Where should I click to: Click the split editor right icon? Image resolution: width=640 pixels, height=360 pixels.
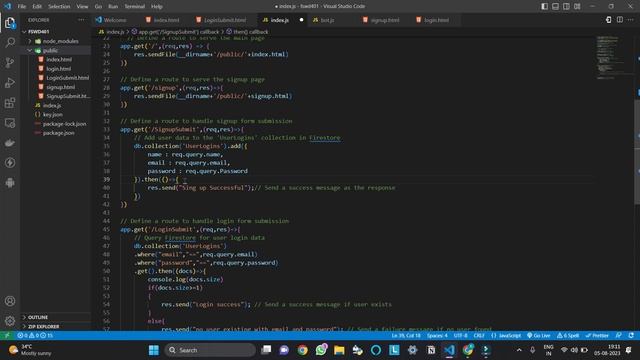tap(620, 20)
